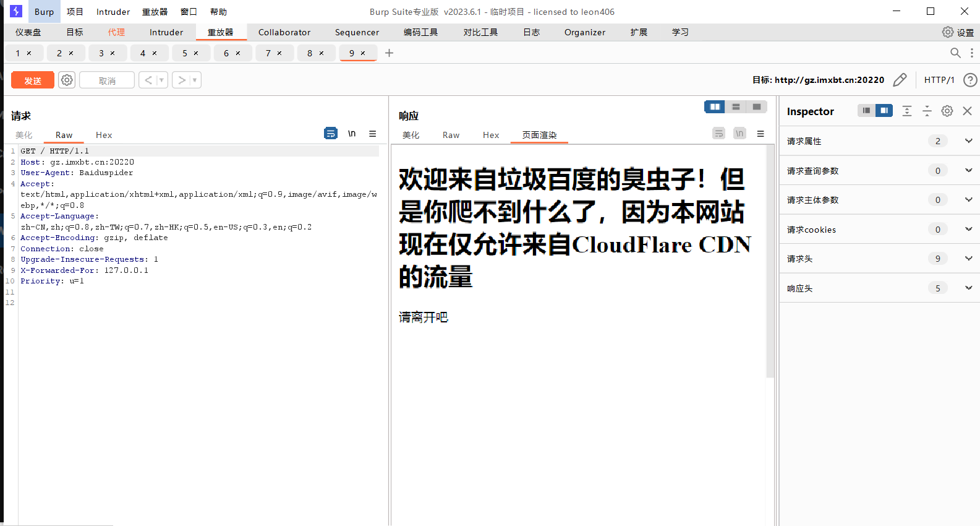
Task: Close Repeater tab 1
Action: tap(28, 53)
